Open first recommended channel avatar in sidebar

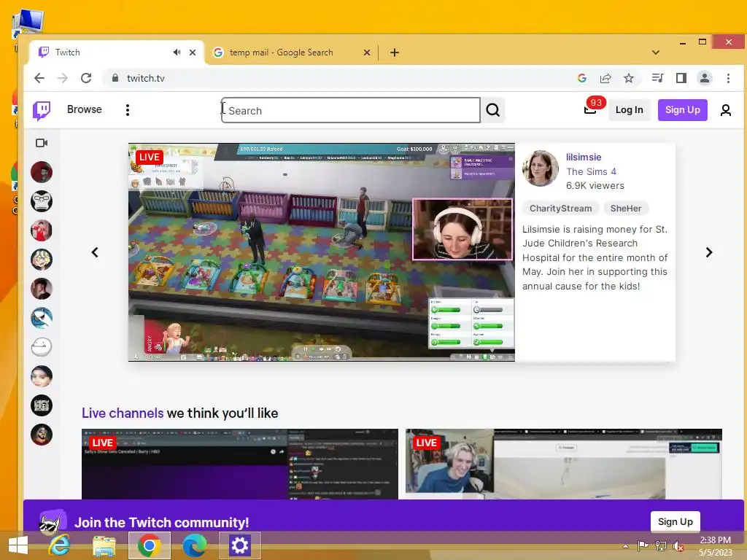(x=42, y=172)
